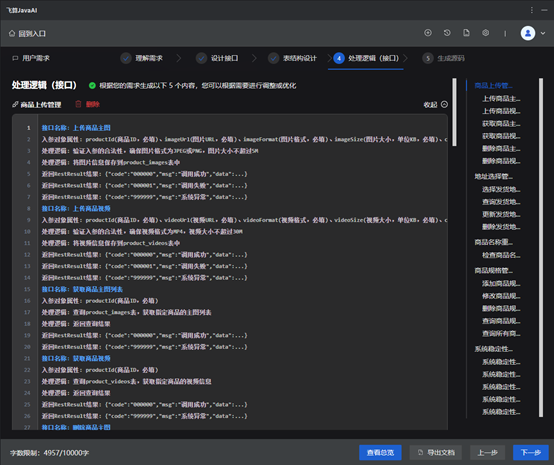Open the history clock icon
This screenshot has width=554, height=465.
click(447, 33)
